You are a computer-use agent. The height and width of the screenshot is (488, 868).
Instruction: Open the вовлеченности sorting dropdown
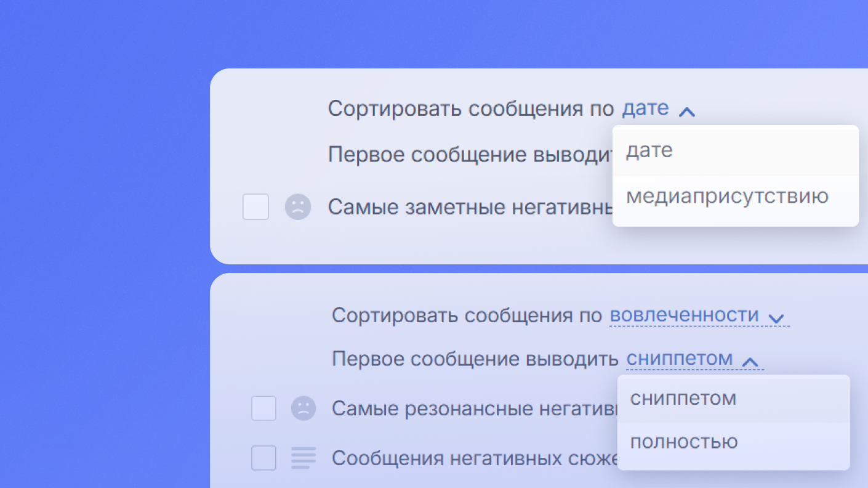coord(684,315)
